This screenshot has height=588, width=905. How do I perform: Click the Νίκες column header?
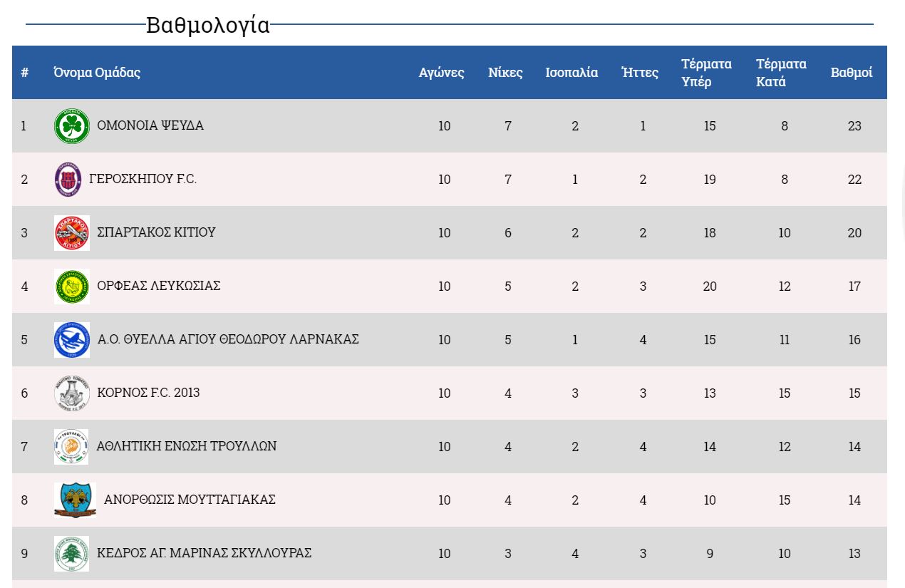coord(505,73)
